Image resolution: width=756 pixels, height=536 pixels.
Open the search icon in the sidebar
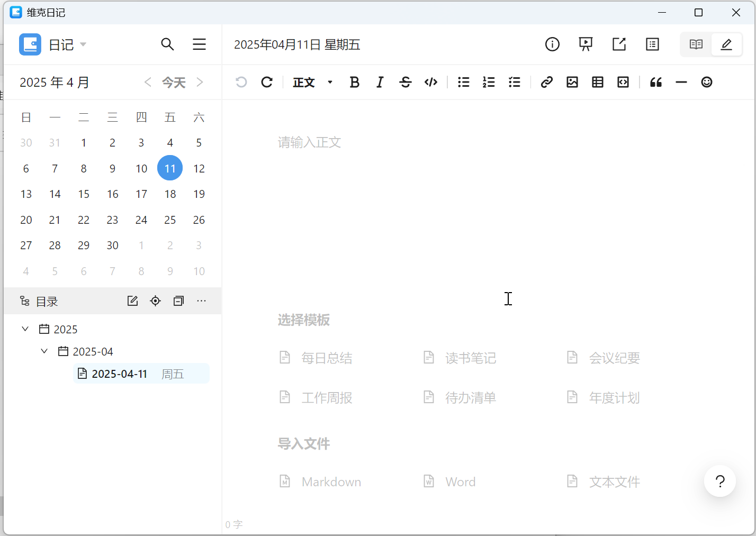click(x=167, y=44)
